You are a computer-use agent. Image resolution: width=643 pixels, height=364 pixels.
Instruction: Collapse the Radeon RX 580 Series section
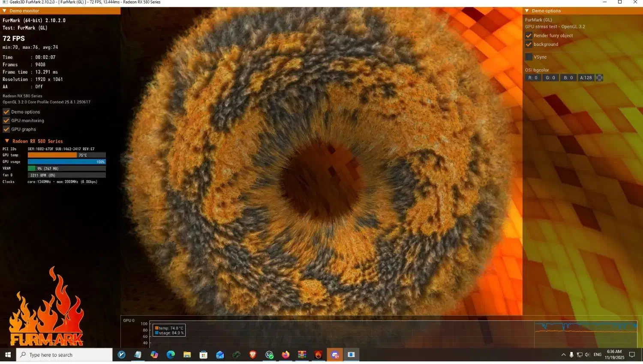pyautogui.click(x=7, y=141)
